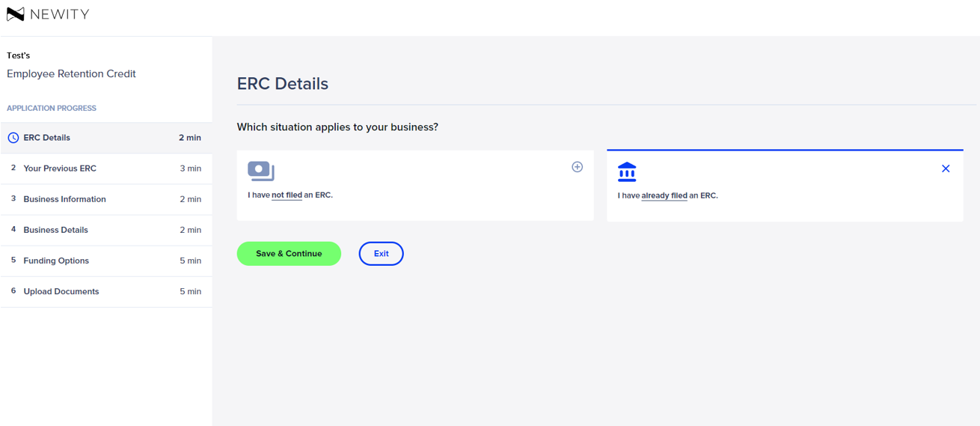Deselect with the X icon on already-filed card

tap(946, 168)
